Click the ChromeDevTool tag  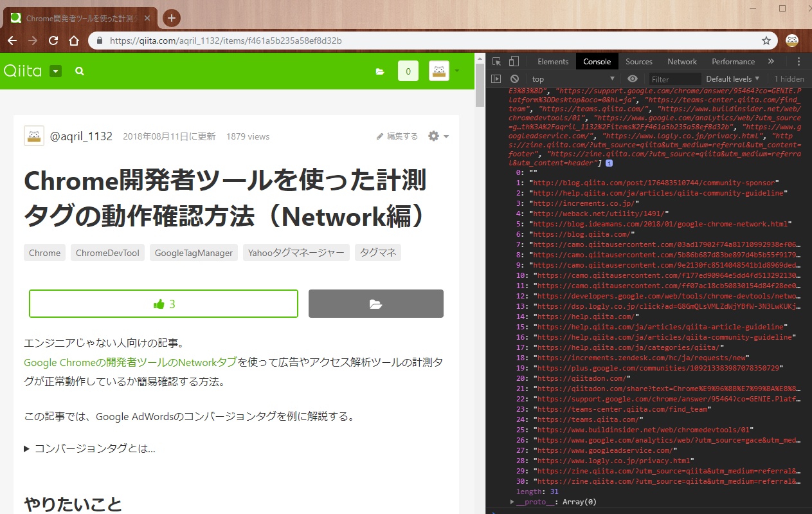point(107,253)
